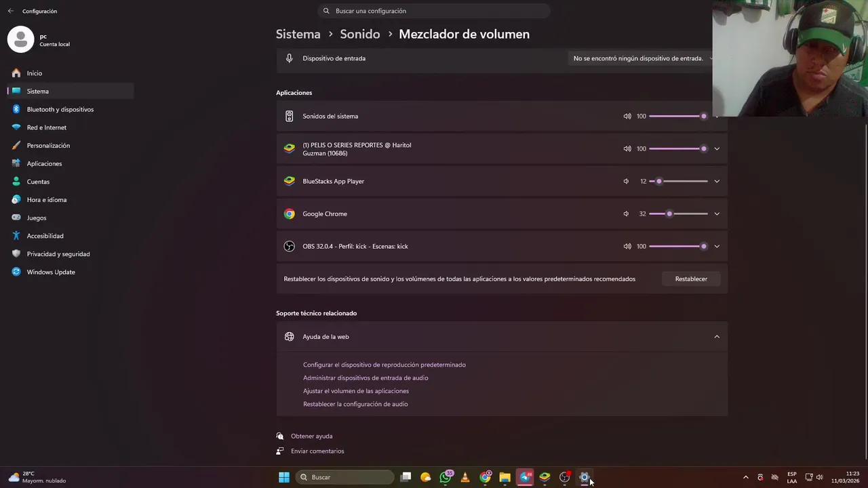Click the Restablecer button

pos(691,279)
